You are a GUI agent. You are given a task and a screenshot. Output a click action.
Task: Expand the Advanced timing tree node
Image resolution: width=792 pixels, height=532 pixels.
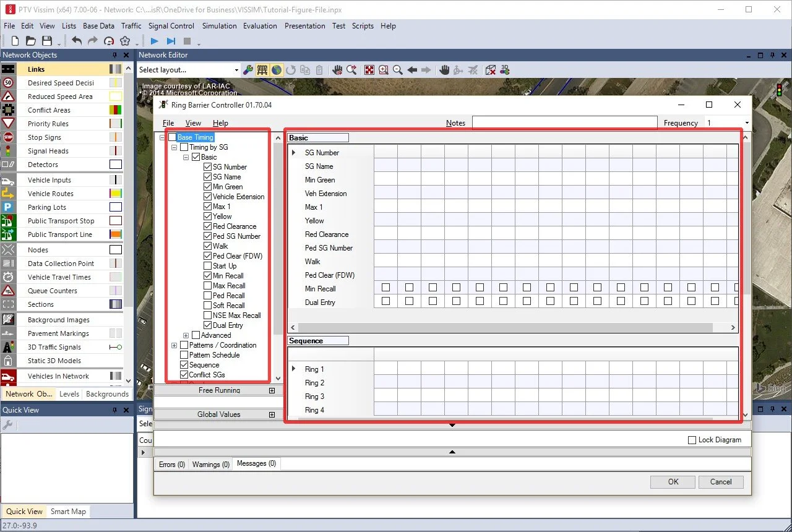(x=186, y=335)
